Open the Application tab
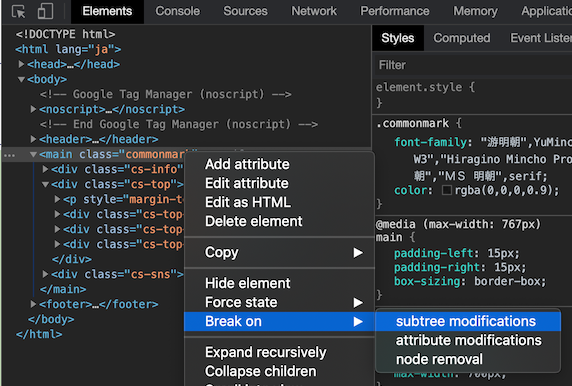The image size is (572, 386). point(546,11)
